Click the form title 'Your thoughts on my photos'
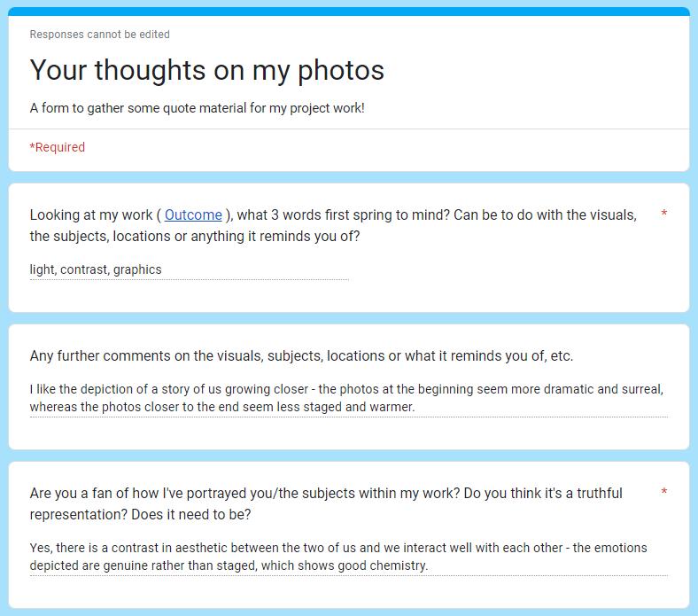 click(207, 70)
